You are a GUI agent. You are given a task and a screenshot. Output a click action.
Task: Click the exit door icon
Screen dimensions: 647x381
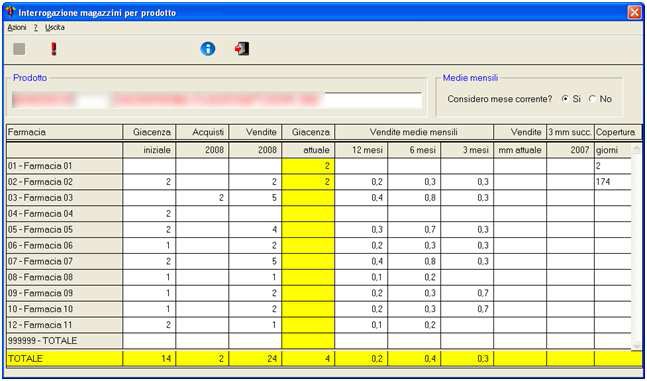click(242, 49)
